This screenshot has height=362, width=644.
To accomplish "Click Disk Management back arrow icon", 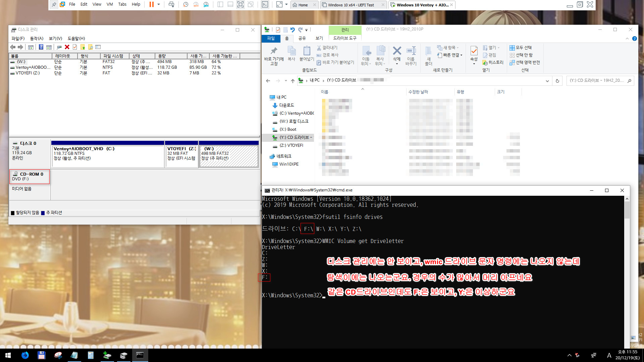I will click(13, 47).
